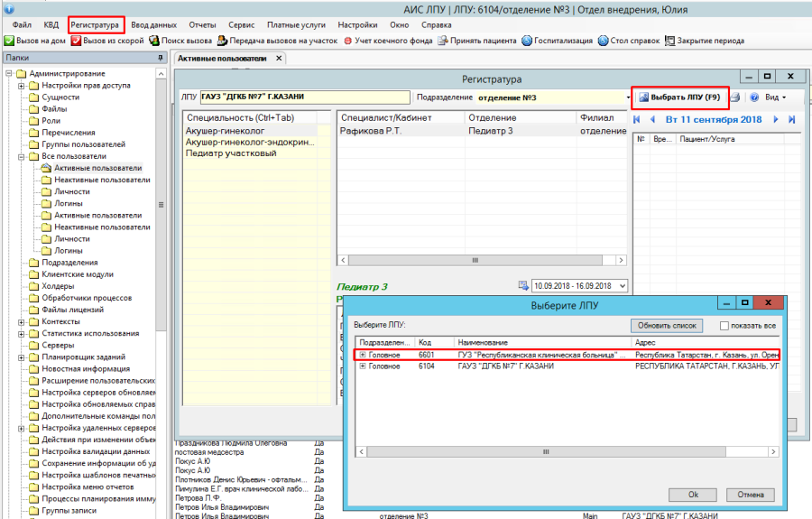Image resolution: width=812 pixels, height=519 pixels.
Task: Open the Ввод данных menu
Action: click(x=153, y=25)
